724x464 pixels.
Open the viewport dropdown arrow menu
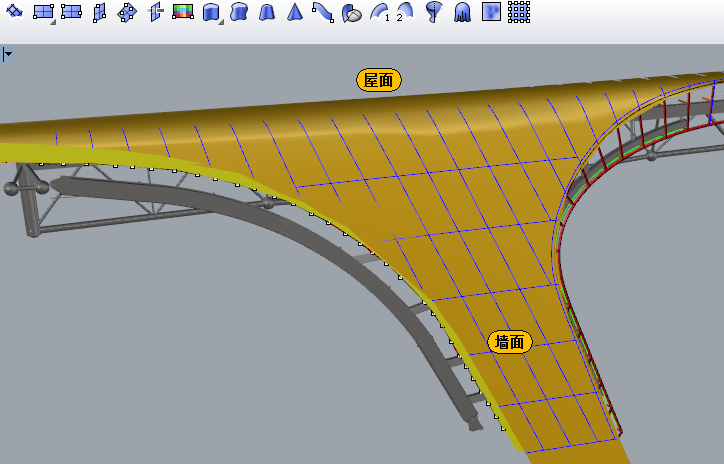point(7,54)
